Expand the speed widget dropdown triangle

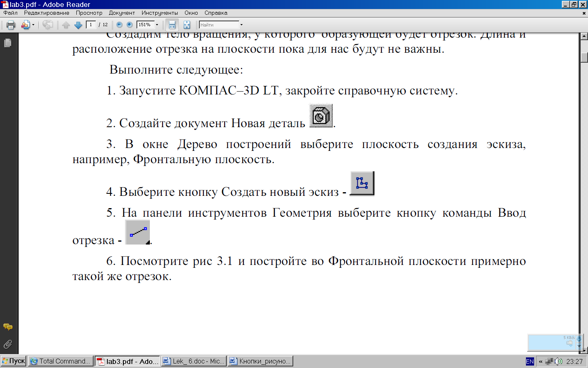pos(579,346)
